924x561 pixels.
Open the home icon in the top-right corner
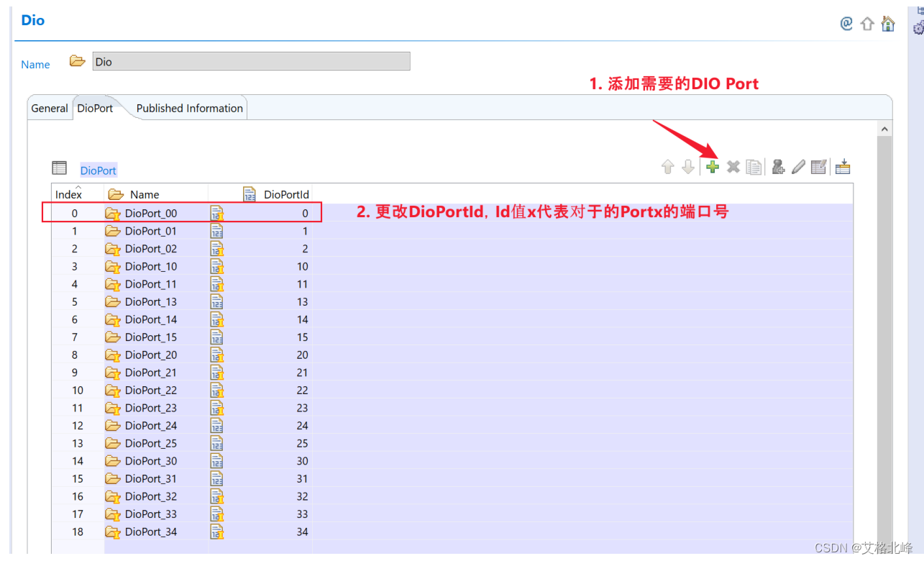(887, 23)
